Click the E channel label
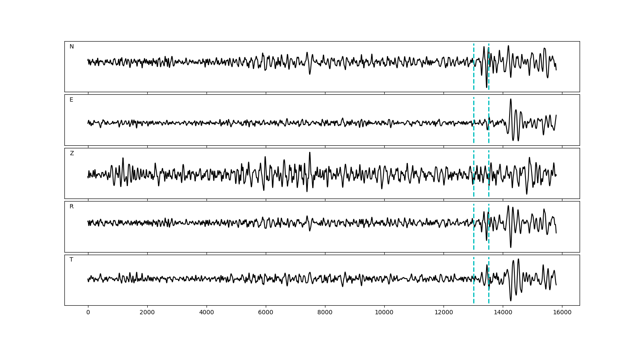Screen dimensions: 644x343 pos(71,100)
